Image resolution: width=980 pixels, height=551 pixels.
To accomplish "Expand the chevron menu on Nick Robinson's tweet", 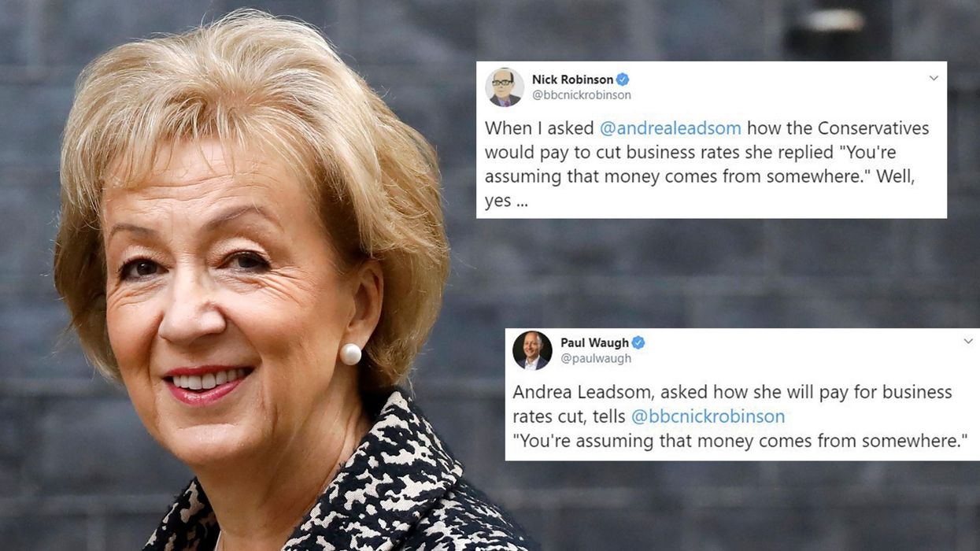I will coord(934,78).
